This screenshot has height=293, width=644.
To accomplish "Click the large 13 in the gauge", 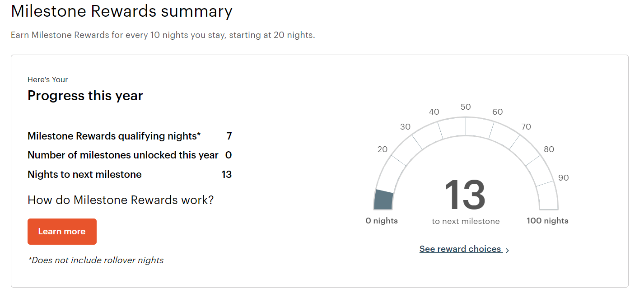I will coord(465,195).
